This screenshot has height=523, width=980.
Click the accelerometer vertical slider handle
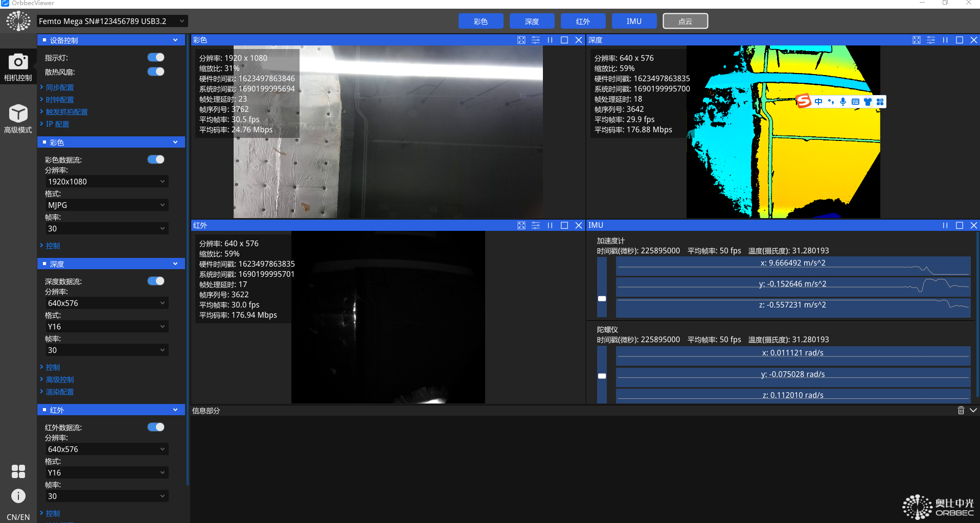click(x=602, y=299)
